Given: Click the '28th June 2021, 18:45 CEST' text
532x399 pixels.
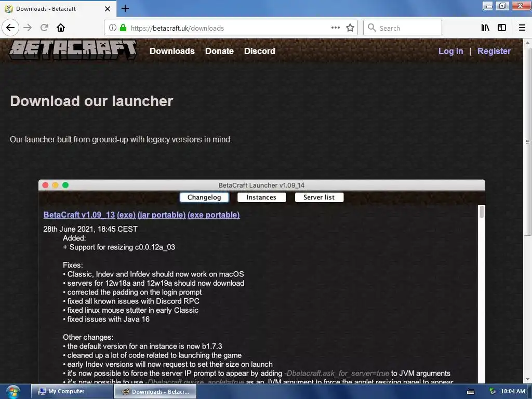Looking at the screenshot, I should pos(90,229).
